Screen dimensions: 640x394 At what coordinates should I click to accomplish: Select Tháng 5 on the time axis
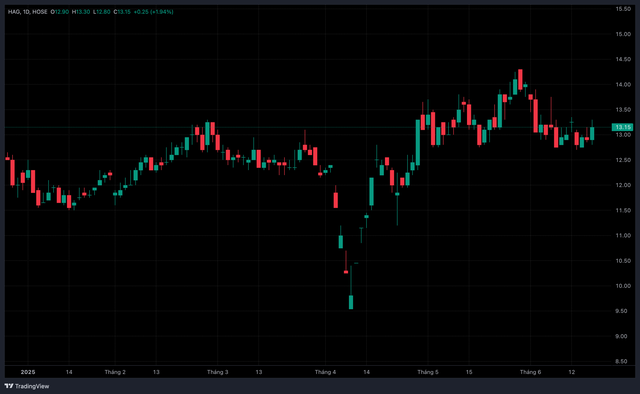tap(428, 372)
